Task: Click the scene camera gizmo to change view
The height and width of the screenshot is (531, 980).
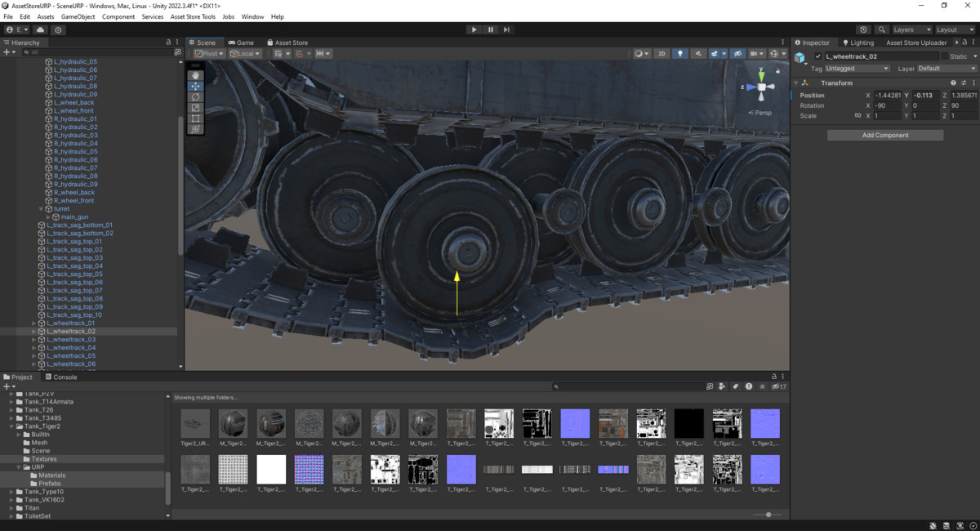Action: [760, 87]
